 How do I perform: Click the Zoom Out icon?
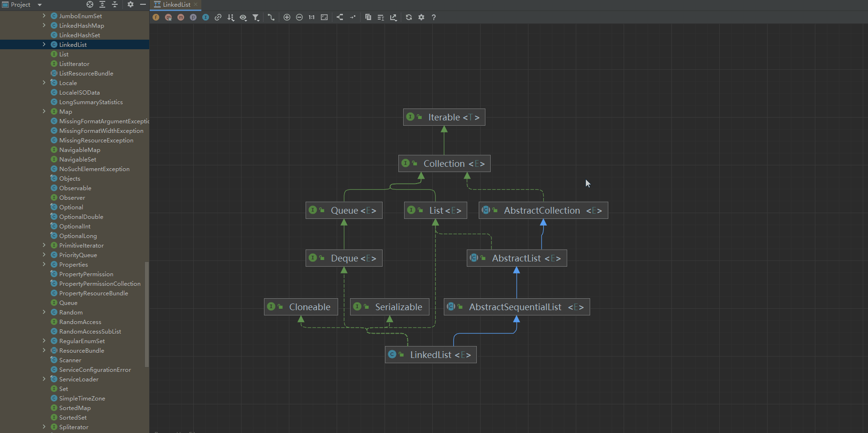[x=299, y=17]
